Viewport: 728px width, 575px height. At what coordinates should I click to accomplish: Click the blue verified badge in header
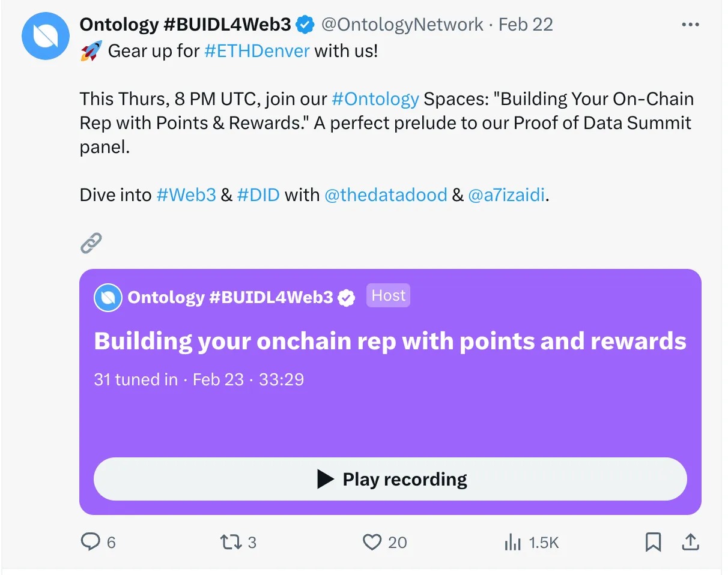tap(306, 25)
